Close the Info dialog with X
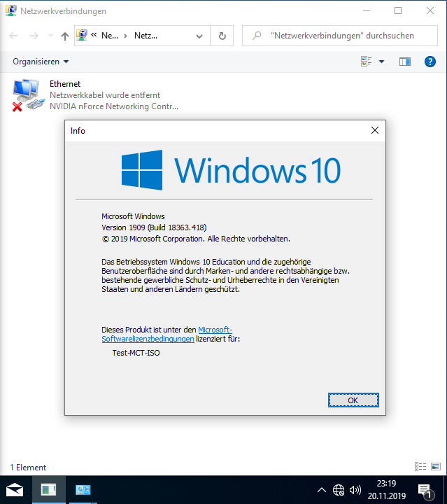Screen dimensions: 447x504 [x=375, y=130]
